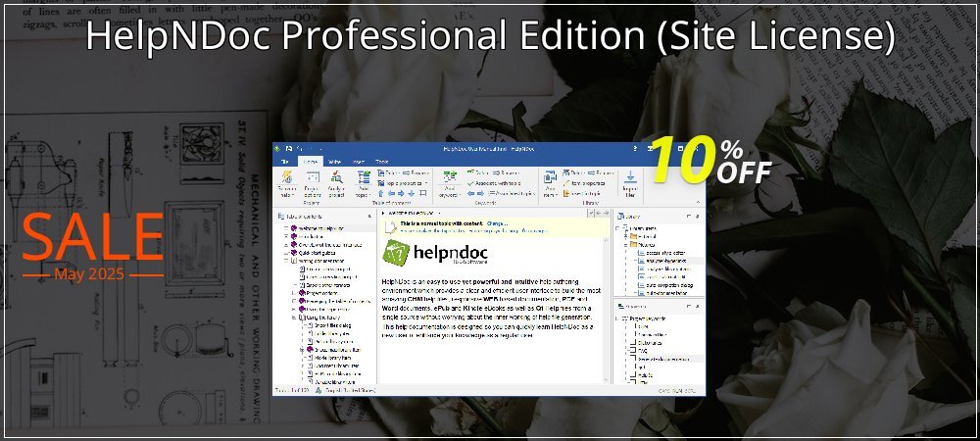The height and width of the screenshot is (441, 980).
Task: Click the help question mark in title bar
Action: (x=635, y=149)
